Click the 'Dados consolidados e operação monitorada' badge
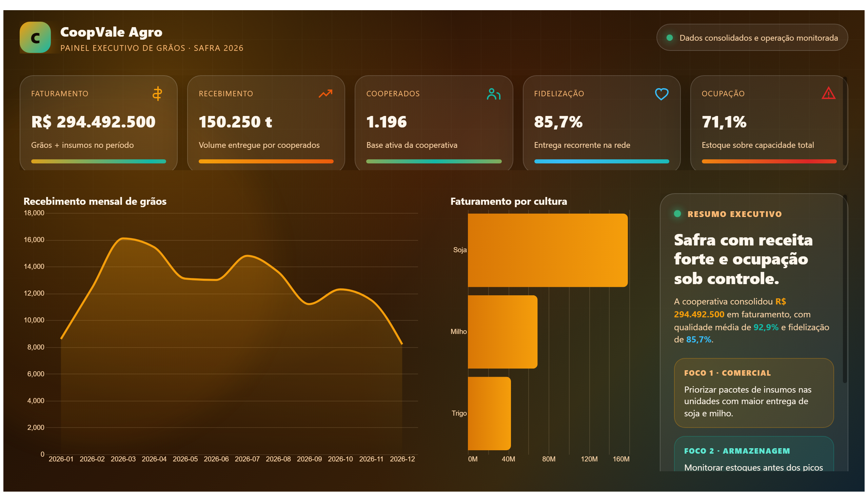The width and height of the screenshot is (868, 495). pyautogui.click(x=752, y=37)
